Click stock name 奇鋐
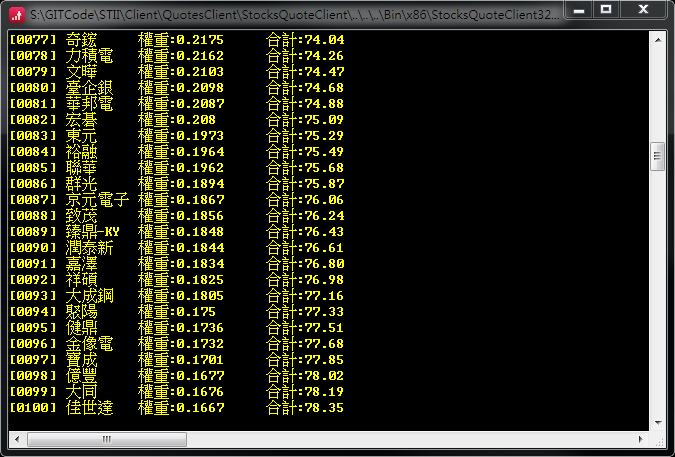Viewport: 675px width, 457px height. [81, 40]
